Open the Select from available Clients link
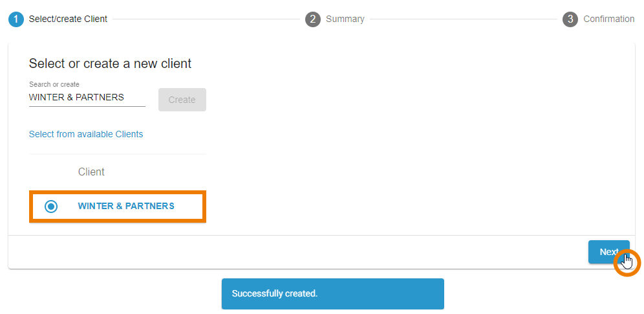644x314 pixels. point(86,134)
